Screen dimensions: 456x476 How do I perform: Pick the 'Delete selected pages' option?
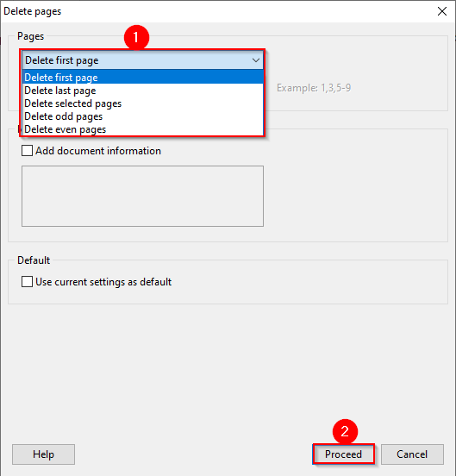pyautogui.click(x=142, y=103)
